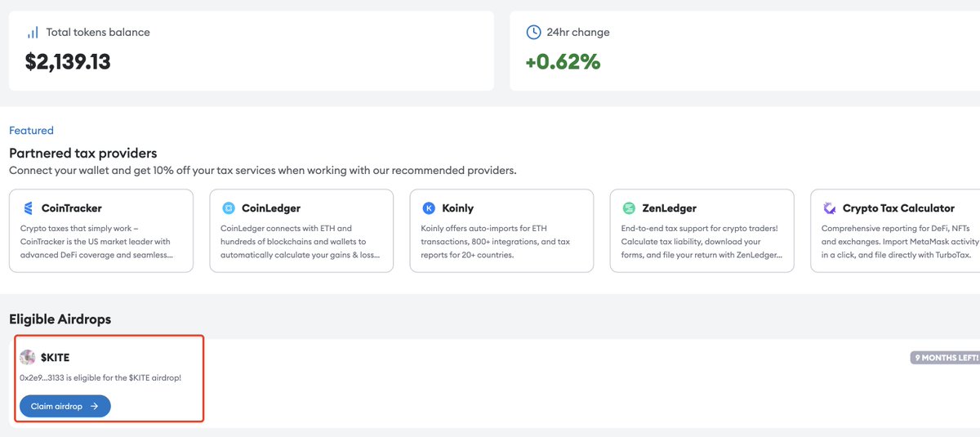980x437 pixels.
Task: Click the $KITE airdrop name
Action: (x=56, y=358)
